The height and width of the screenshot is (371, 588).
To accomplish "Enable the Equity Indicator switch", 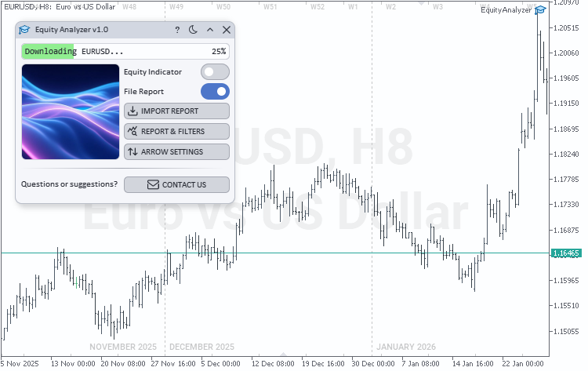I will [x=215, y=72].
